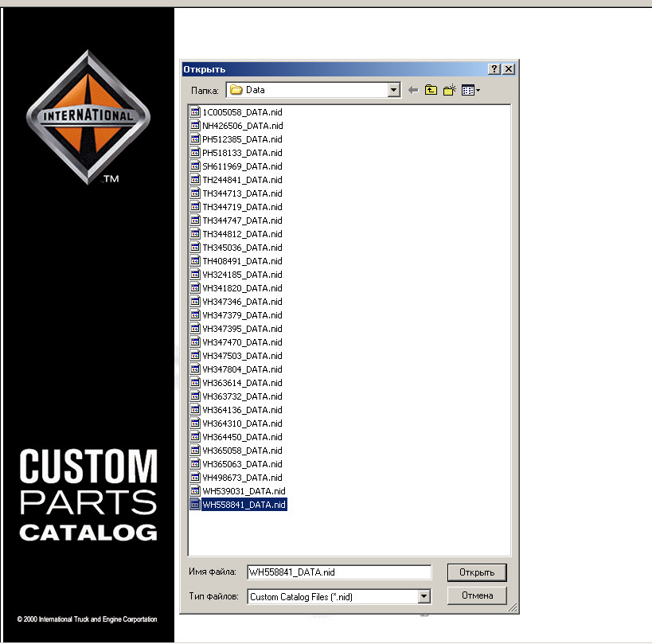Select file VH498673_DATA.nid
This screenshot has height=644, width=652.
coord(242,478)
